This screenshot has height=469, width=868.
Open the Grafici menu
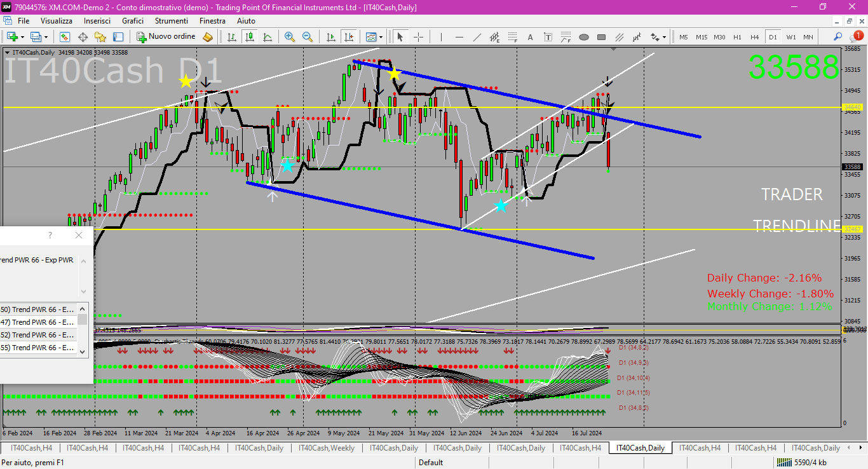pos(133,21)
